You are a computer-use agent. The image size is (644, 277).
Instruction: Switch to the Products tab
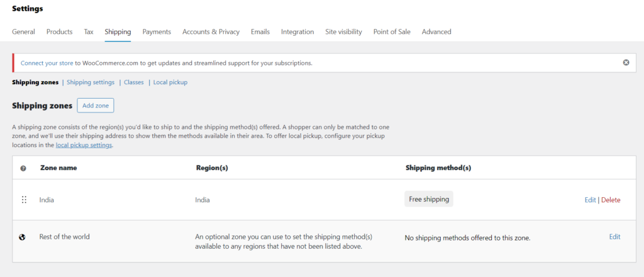(60, 31)
